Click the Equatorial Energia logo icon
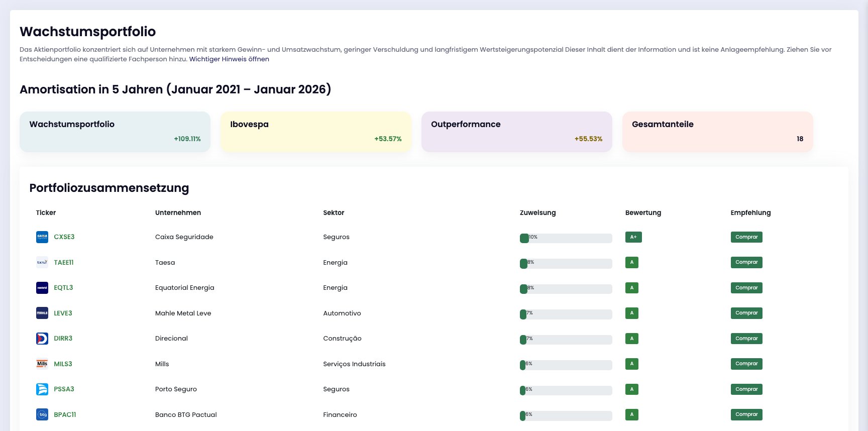Screen dimensions: 868x431 [42, 288]
